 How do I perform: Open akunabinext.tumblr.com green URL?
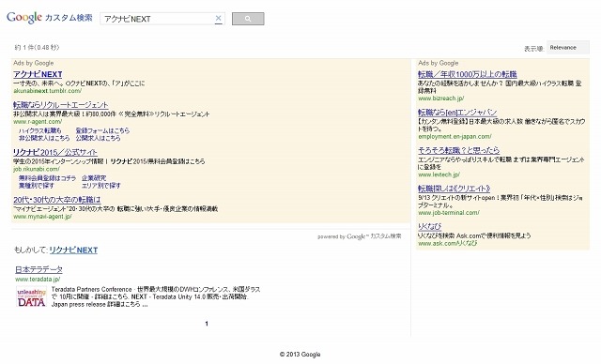47,91
